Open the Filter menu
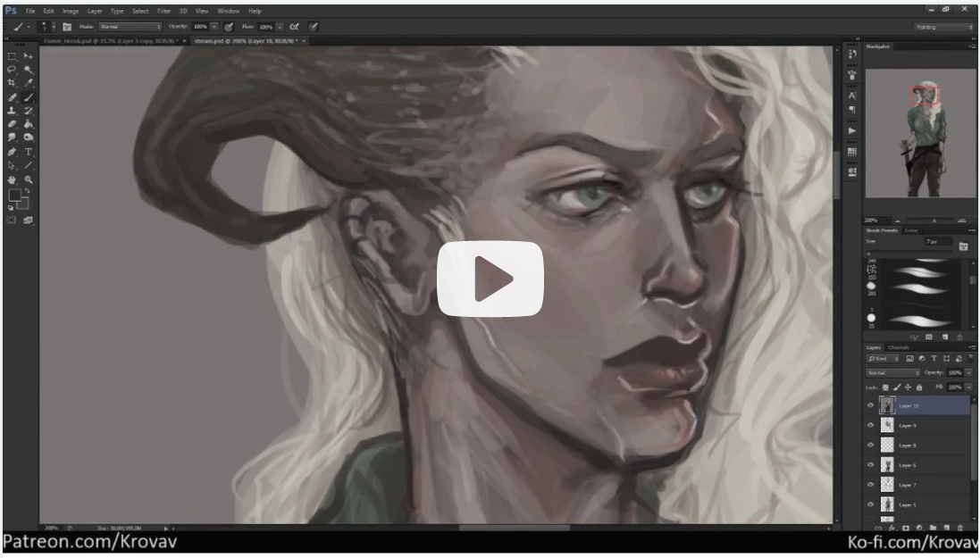This screenshot has height=558, width=980. click(x=163, y=12)
